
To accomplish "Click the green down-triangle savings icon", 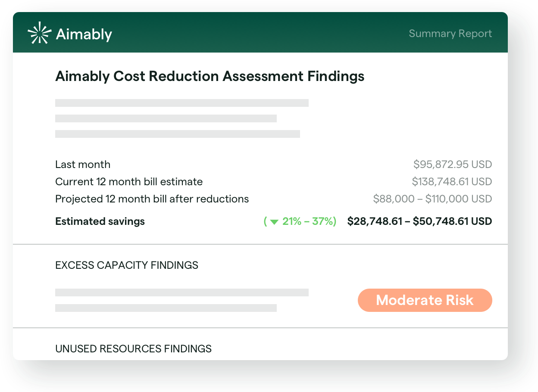I will point(274,222).
